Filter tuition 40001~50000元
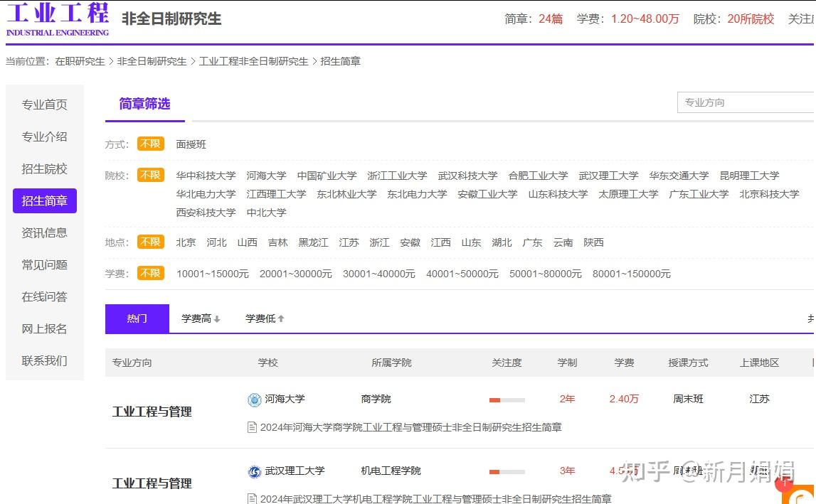Viewport: 816px width, 504px height. point(462,274)
